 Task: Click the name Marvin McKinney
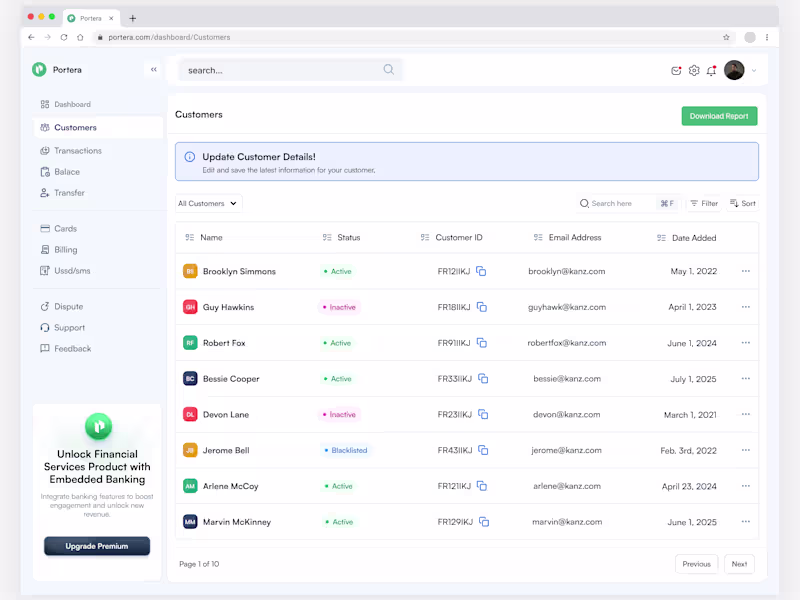[x=237, y=521]
